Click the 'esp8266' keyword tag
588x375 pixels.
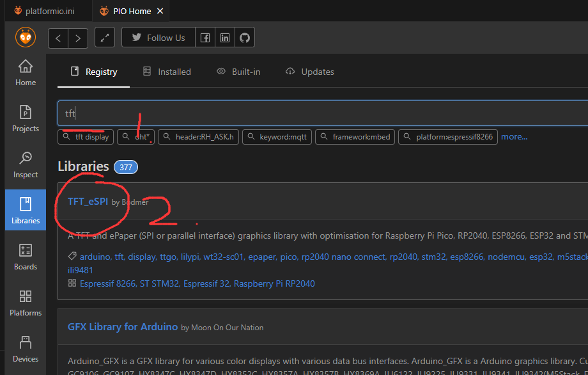467,257
